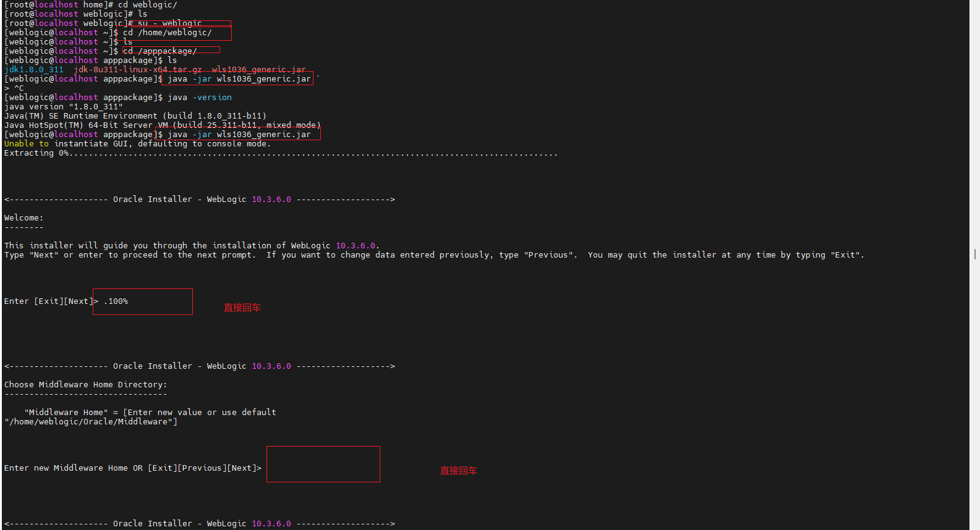Click the "Welcome:" heading

point(24,218)
